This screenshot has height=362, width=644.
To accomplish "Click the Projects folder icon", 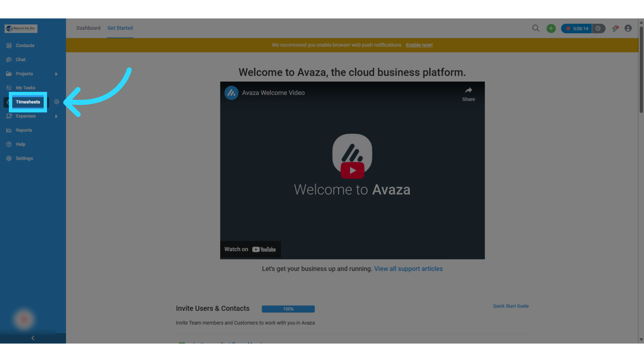I will pyautogui.click(x=9, y=74).
